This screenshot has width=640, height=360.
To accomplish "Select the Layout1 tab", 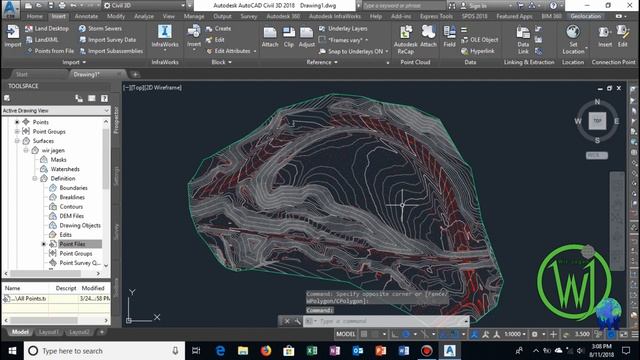I will pyautogui.click(x=49, y=332).
